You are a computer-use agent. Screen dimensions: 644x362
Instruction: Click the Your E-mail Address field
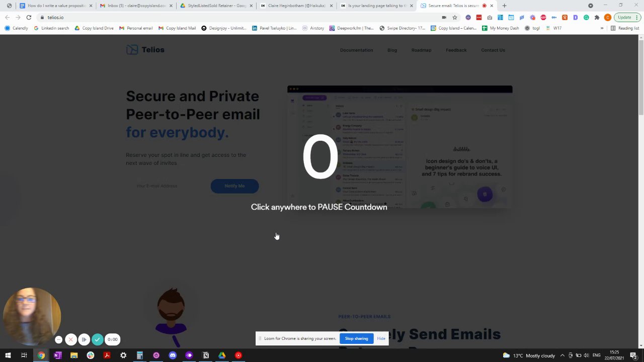167,186
